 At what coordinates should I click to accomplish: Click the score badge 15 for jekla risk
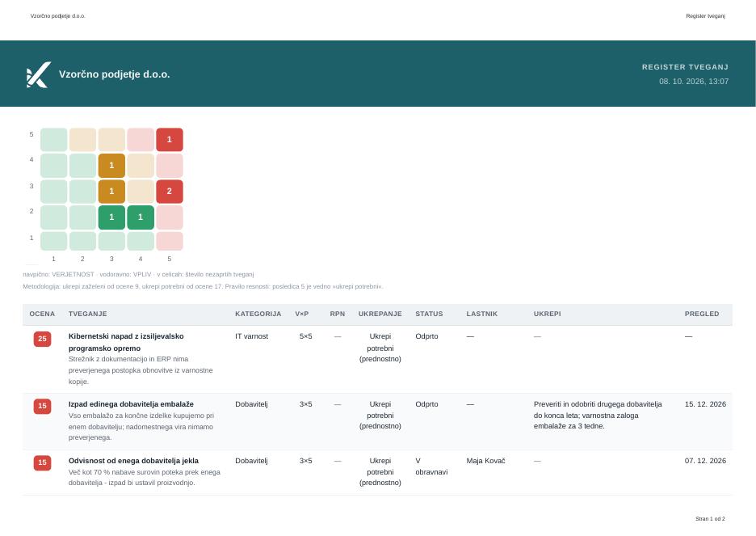coord(43,462)
